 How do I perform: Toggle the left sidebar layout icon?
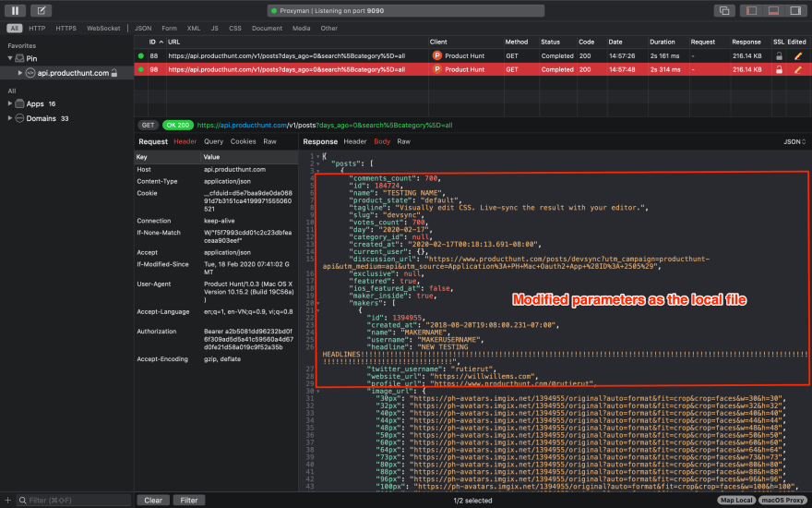[751, 10]
